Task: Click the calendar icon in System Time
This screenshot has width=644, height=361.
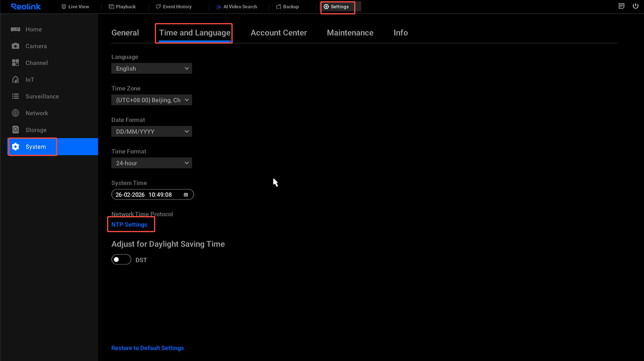Action: [x=186, y=194]
